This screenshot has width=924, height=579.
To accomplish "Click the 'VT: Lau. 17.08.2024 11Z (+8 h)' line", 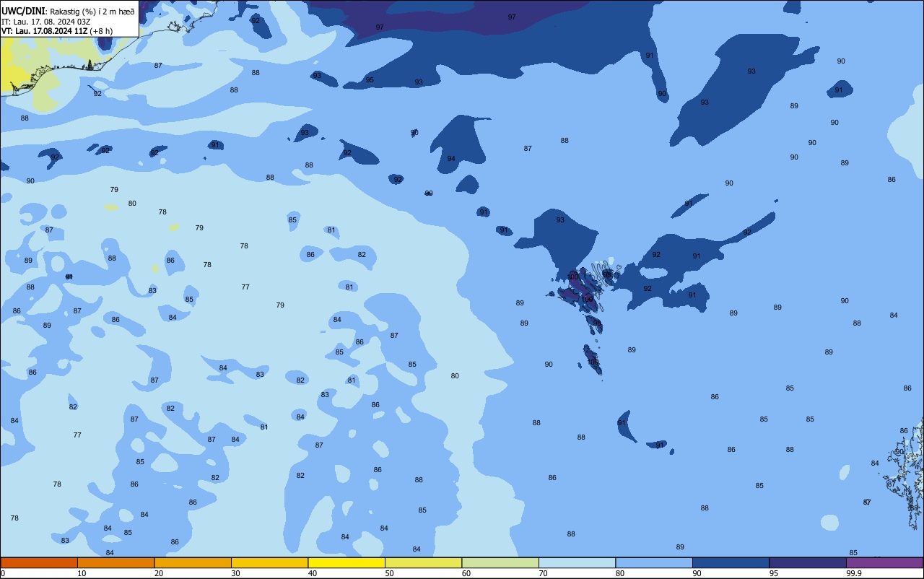I will coord(57,31).
